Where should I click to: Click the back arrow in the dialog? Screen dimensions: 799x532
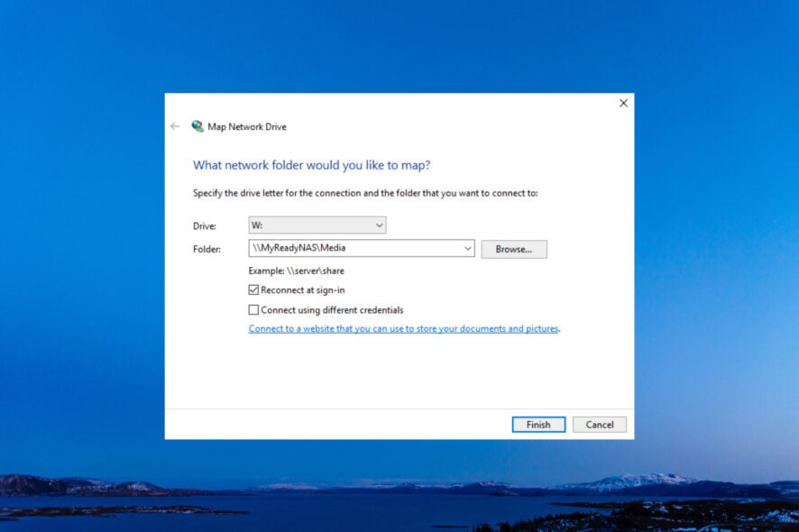tap(175, 126)
